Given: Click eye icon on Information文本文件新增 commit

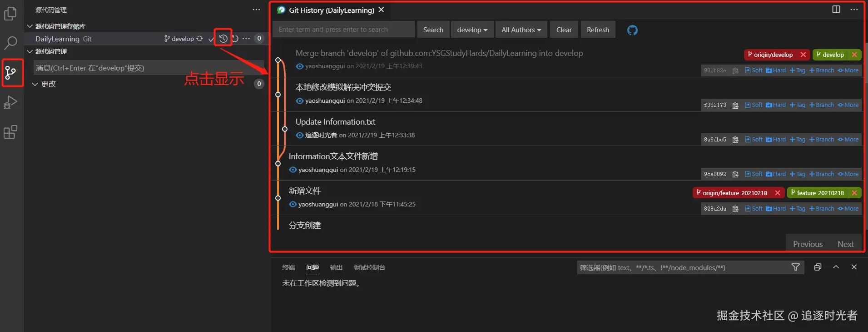Looking at the screenshot, I should (293, 170).
